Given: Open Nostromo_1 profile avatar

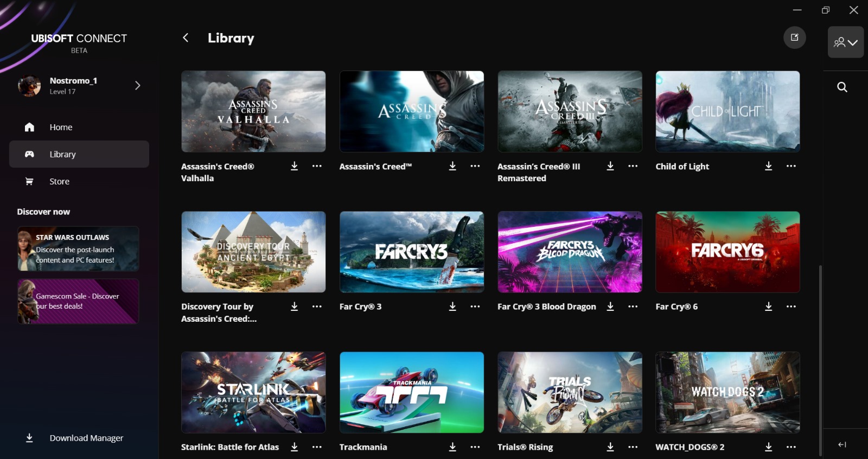Looking at the screenshot, I should coord(29,85).
